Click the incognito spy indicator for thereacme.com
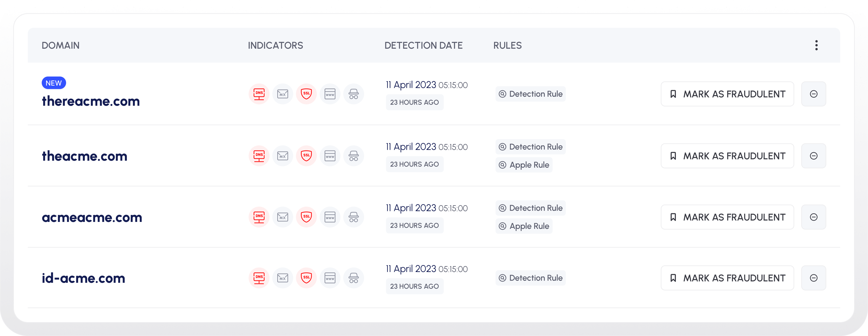Image resolution: width=868 pixels, height=336 pixels. click(x=353, y=94)
